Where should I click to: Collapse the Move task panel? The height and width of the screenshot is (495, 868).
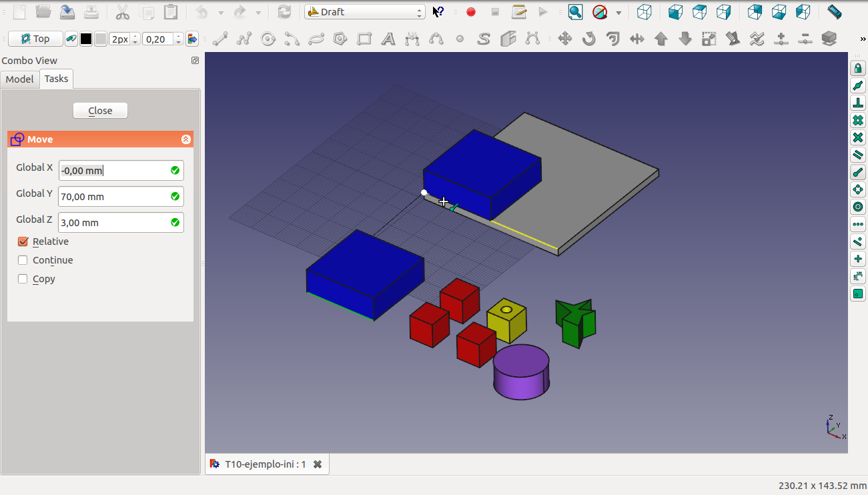coord(186,139)
